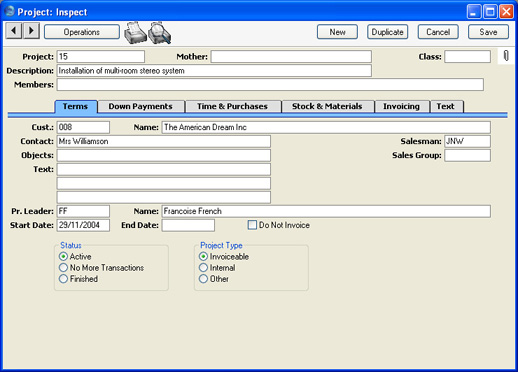
Task: Go to the previous project record arrow
Action: 14,31
